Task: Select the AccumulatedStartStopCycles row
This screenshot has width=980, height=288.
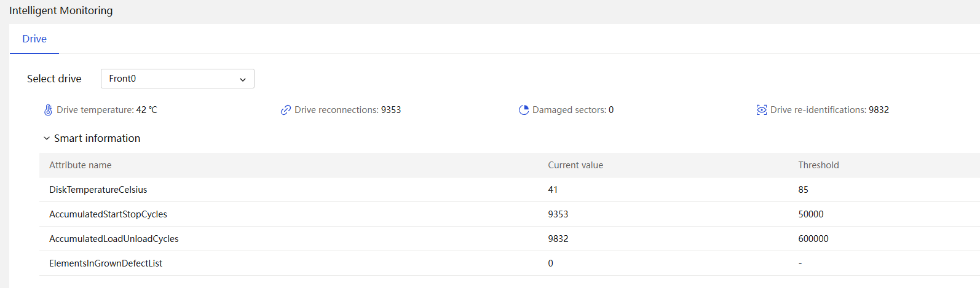Action: tap(510, 214)
